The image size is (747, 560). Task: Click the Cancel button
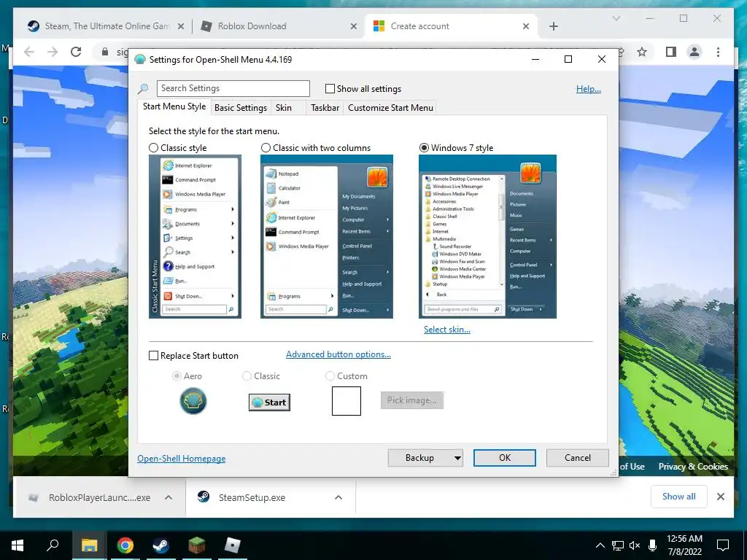578,458
